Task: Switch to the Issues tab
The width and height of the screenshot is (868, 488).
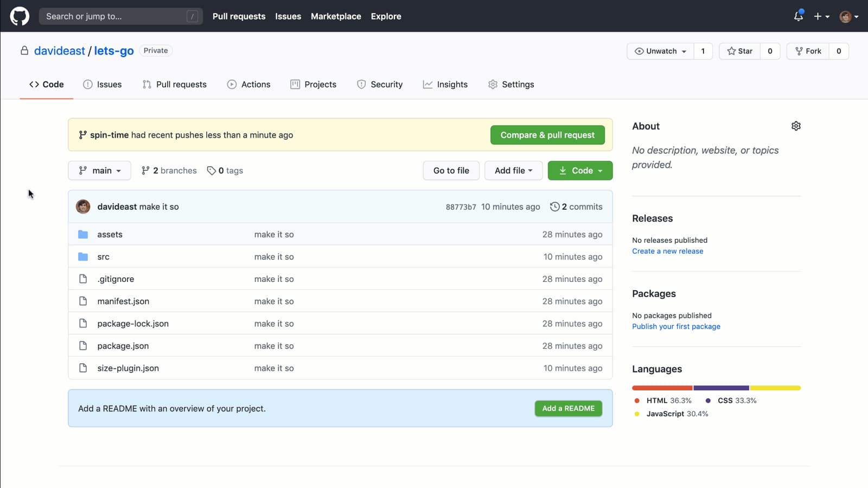Action: pos(103,85)
